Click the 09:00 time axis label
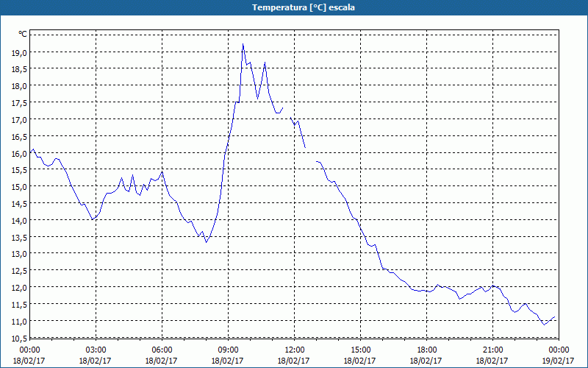588x368 pixels. coord(228,350)
